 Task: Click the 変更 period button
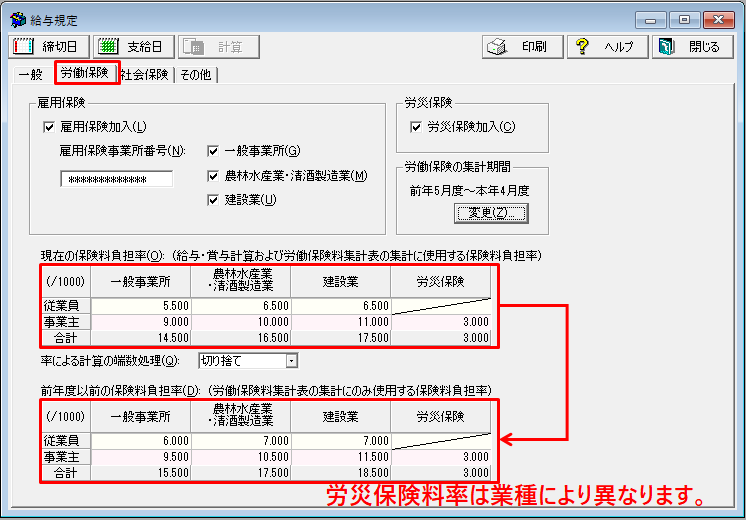point(491,213)
